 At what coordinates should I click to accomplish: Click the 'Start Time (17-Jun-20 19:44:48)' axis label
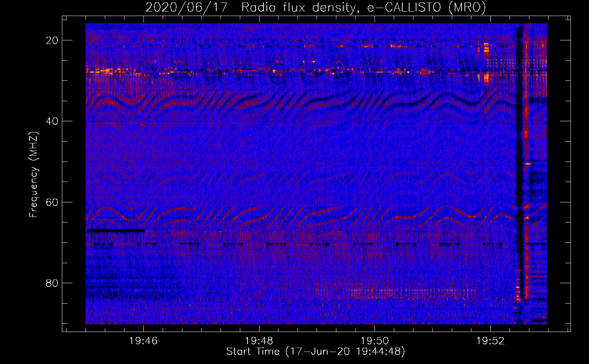[x=316, y=352]
